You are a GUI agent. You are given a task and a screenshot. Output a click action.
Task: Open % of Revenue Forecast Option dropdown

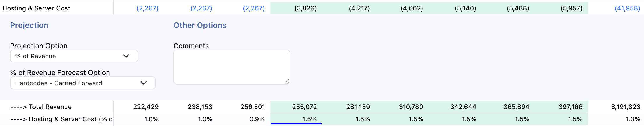pyautogui.click(x=83, y=83)
